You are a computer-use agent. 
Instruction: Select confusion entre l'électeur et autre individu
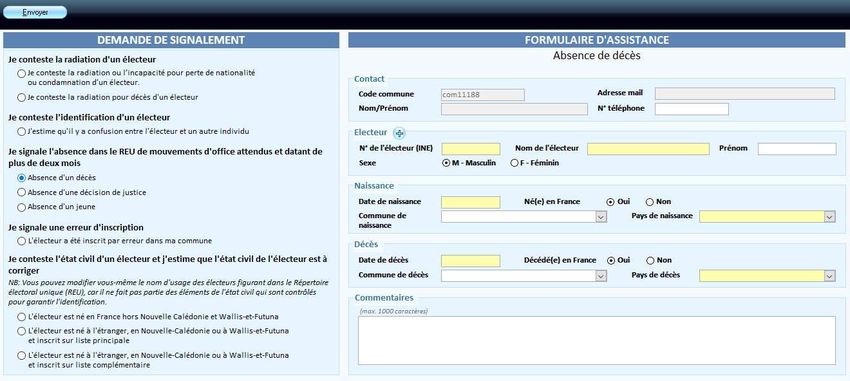21,131
